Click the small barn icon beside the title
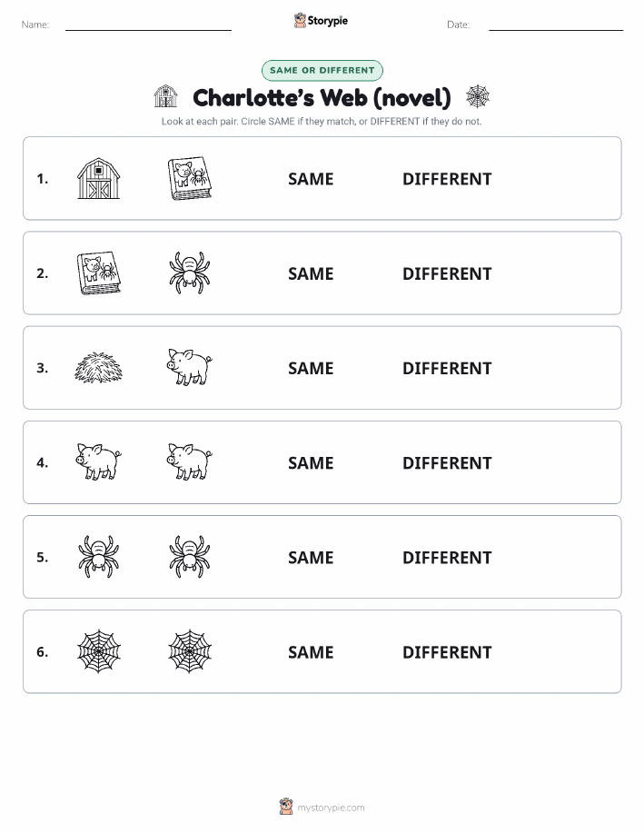Screen dimensions: 644x833 coord(166,96)
